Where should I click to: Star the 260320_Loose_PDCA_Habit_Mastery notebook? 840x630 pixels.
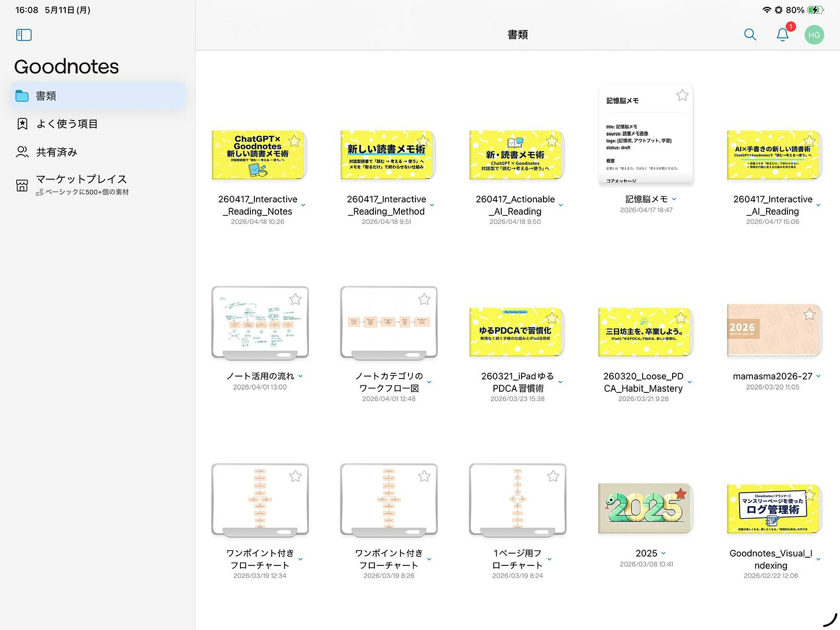coord(681,317)
